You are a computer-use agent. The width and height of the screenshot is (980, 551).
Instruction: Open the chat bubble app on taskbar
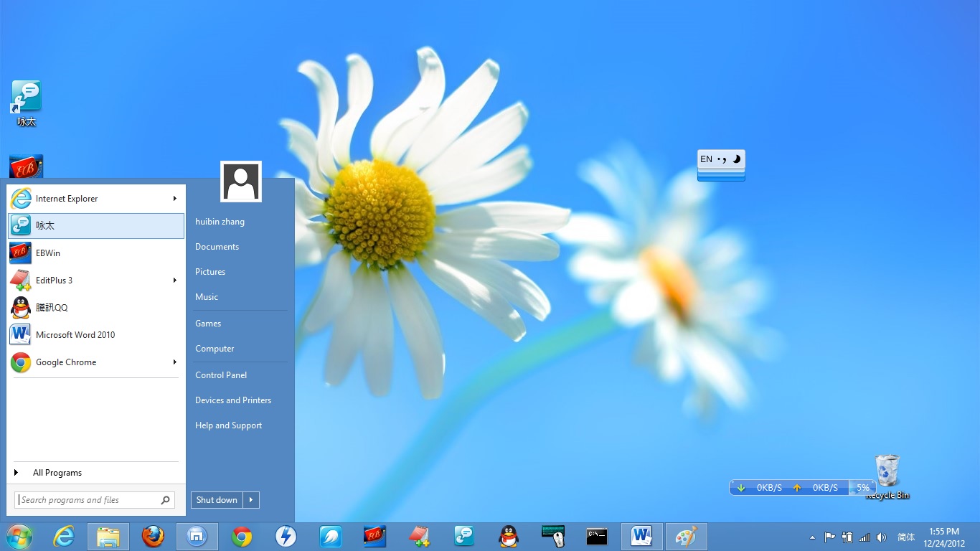click(x=464, y=537)
